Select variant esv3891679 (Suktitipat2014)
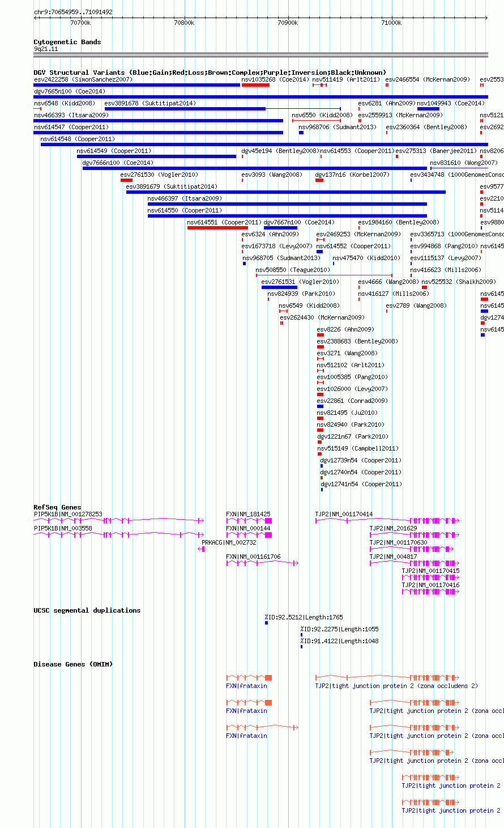This screenshot has width=504, height=828. click(172, 187)
